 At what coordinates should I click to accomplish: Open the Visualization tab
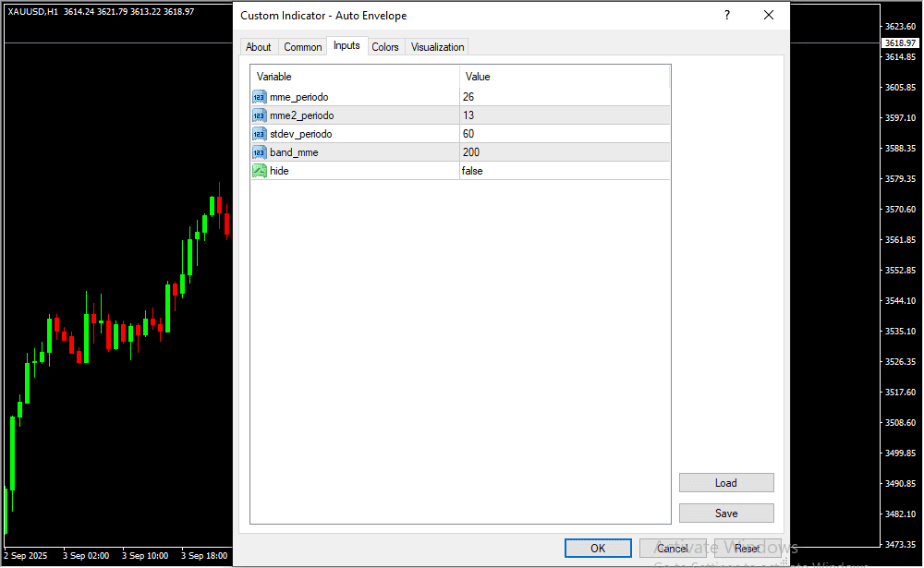point(438,47)
